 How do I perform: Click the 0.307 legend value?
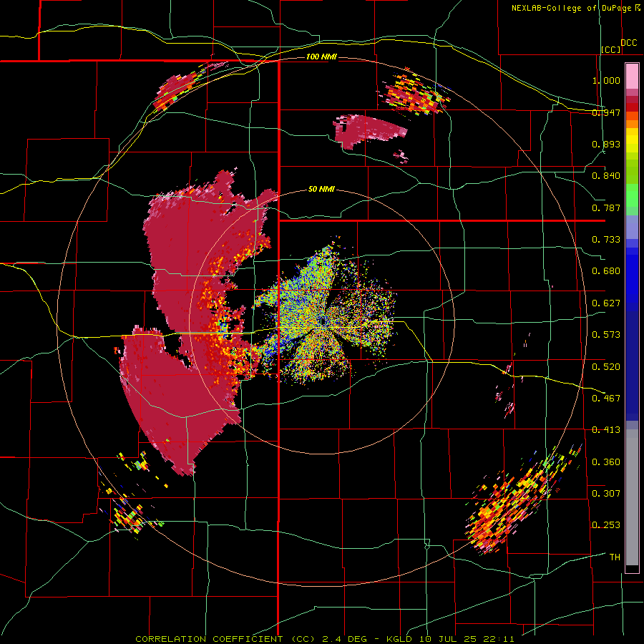coord(606,493)
